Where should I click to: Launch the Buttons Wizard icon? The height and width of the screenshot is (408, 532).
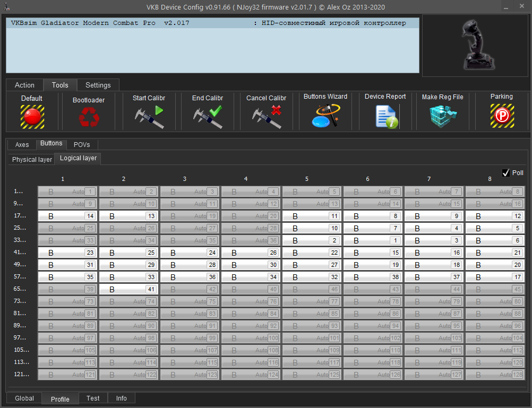point(325,116)
